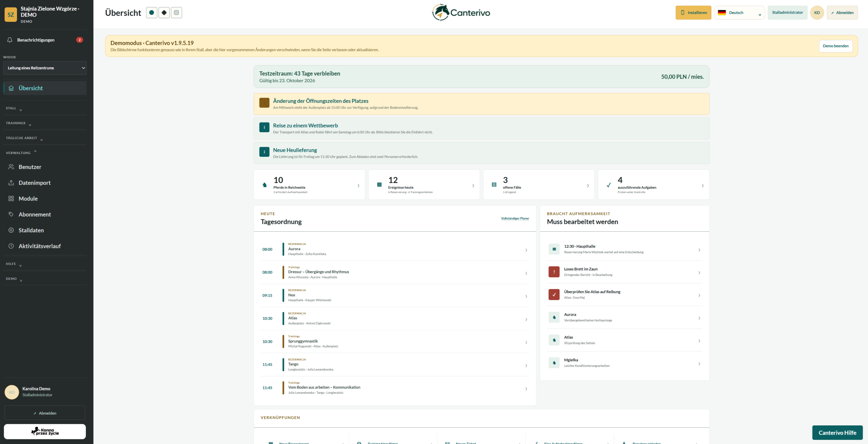
Task: Click red alert icon for Loses Brett im Zaun
Action: [x=554, y=272]
